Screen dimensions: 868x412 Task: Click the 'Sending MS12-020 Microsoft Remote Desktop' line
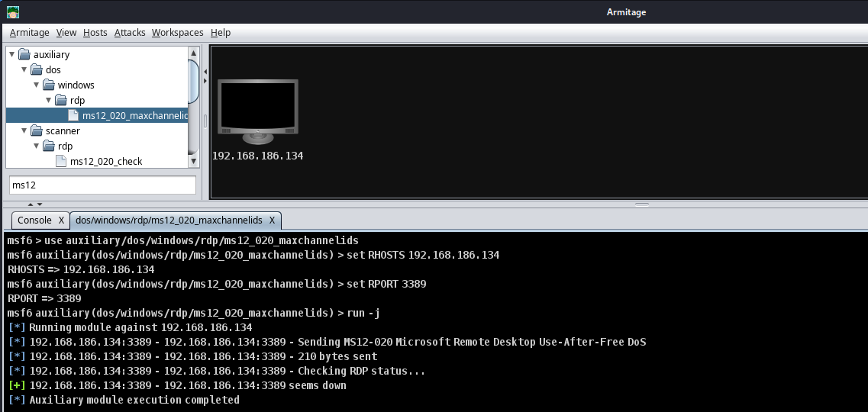tap(328, 343)
